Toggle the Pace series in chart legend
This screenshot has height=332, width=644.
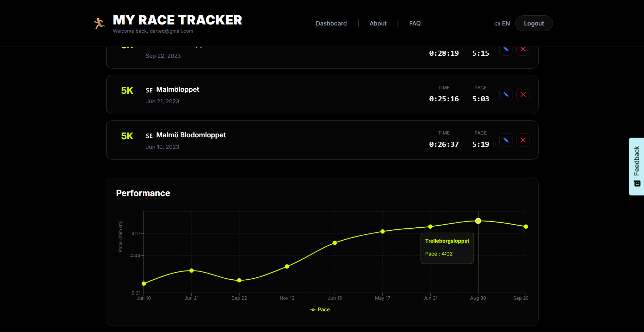pos(320,310)
